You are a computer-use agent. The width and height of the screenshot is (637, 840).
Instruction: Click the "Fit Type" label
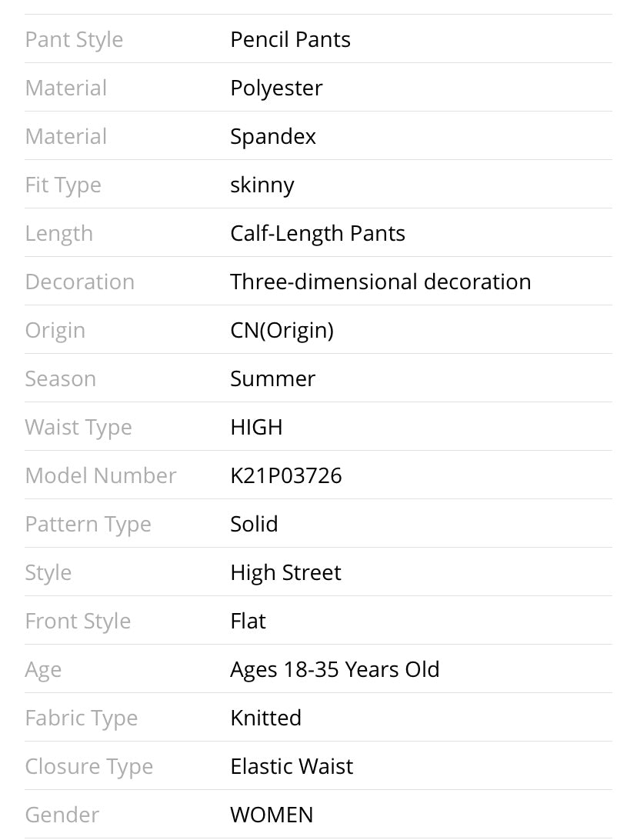pyautogui.click(x=63, y=185)
